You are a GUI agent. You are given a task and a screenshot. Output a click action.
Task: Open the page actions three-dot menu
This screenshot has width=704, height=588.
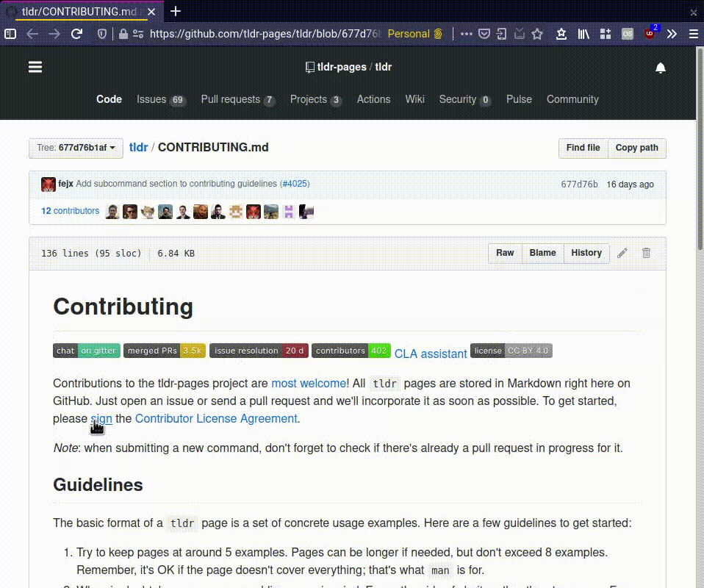(467, 34)
